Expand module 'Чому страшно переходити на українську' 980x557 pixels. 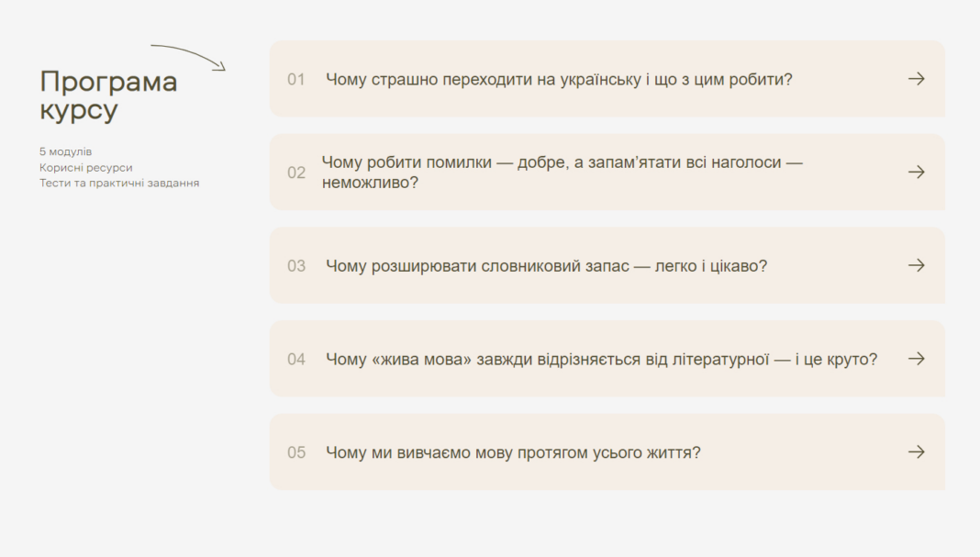coord(607,79)
